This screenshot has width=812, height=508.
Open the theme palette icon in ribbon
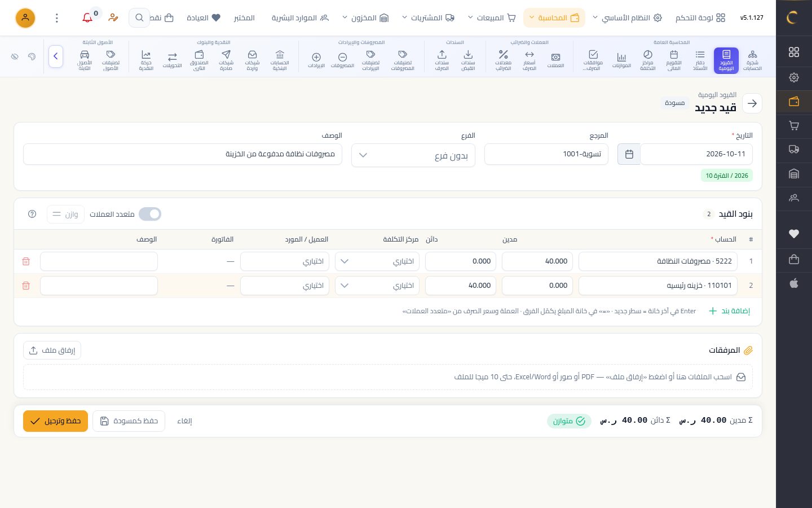coord(32,56)
